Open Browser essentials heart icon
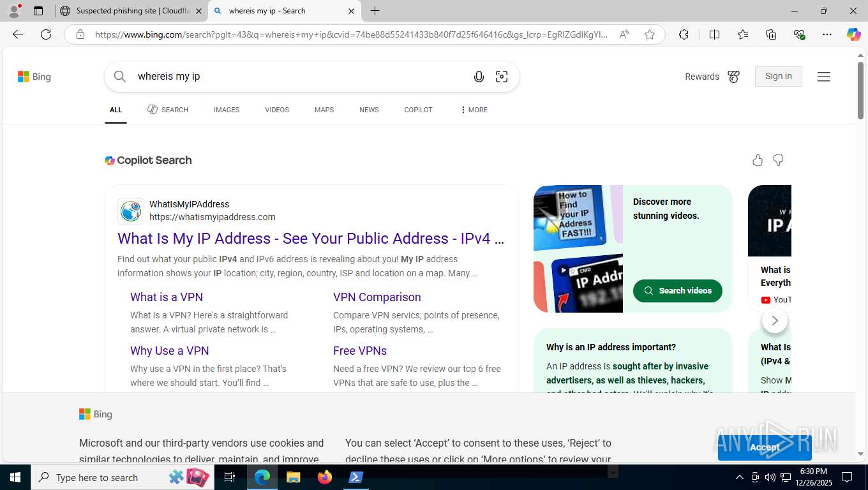The height and width of the screenshot is (490, 868). point(799,34)
